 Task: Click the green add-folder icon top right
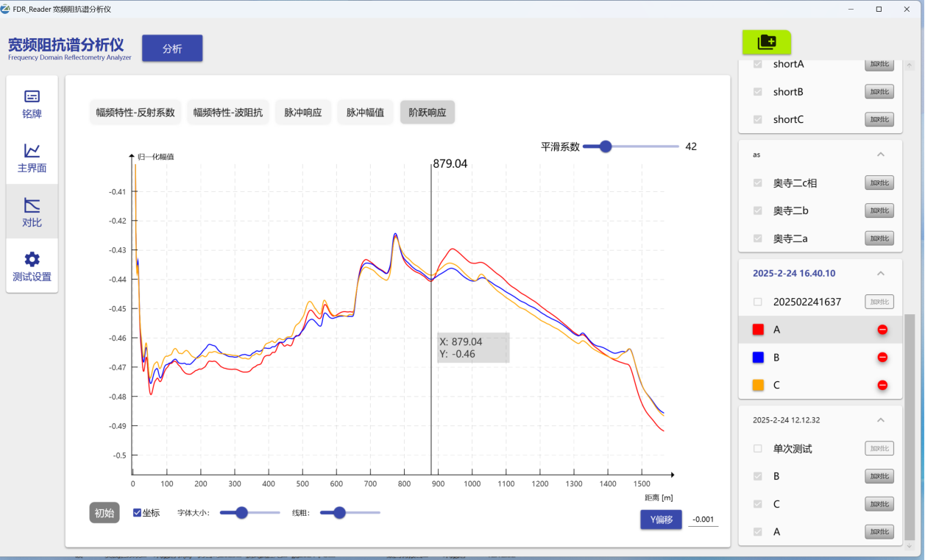tap(767, 43)
